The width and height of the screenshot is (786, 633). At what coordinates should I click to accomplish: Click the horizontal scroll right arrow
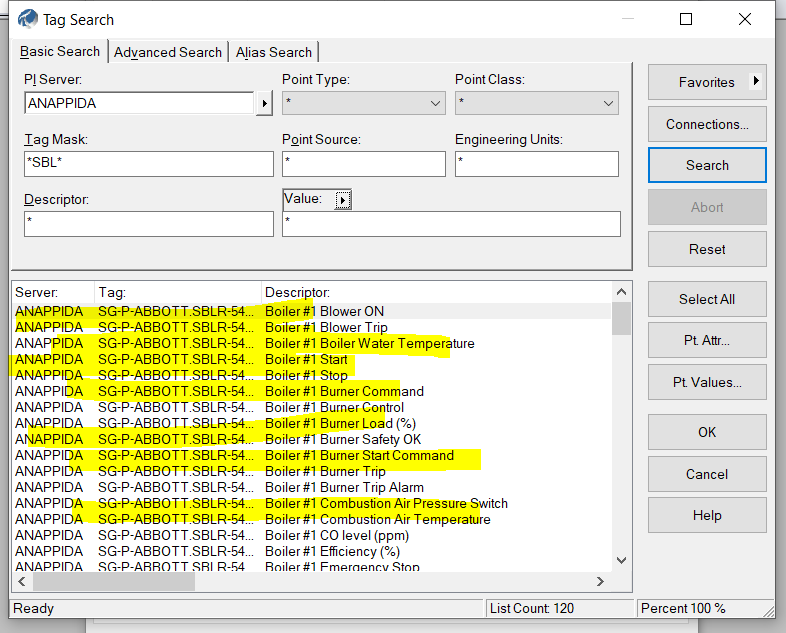[x=600, y=581]
